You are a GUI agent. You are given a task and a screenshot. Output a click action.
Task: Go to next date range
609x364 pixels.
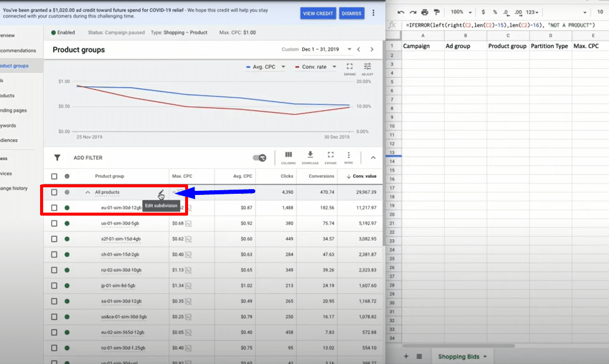tap(371, 49)
